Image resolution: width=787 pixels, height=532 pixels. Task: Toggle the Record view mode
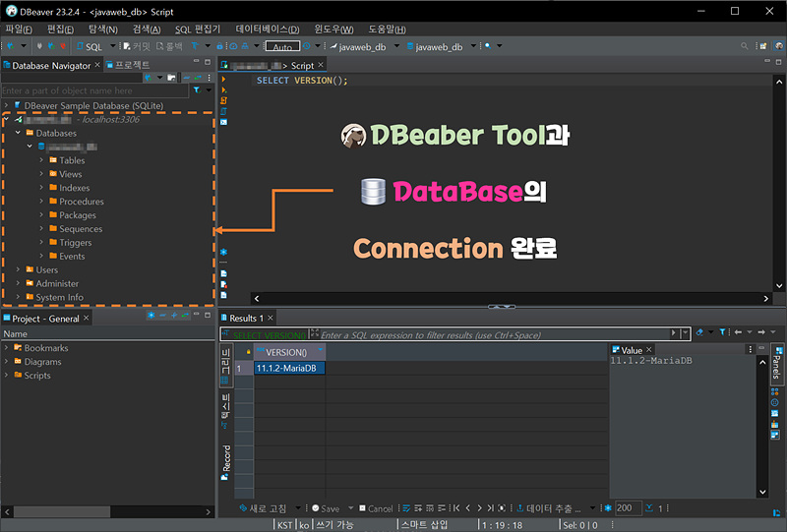(x=225, y=462)
